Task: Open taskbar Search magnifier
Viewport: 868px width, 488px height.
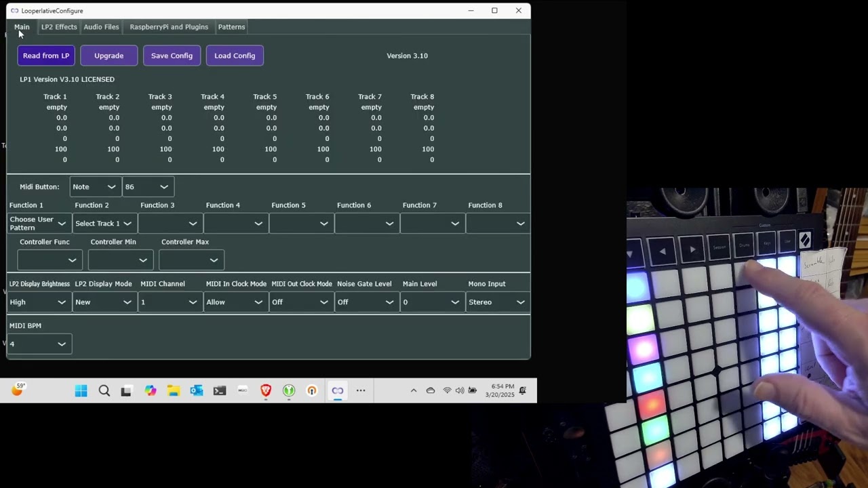Action: coord(104,390)
